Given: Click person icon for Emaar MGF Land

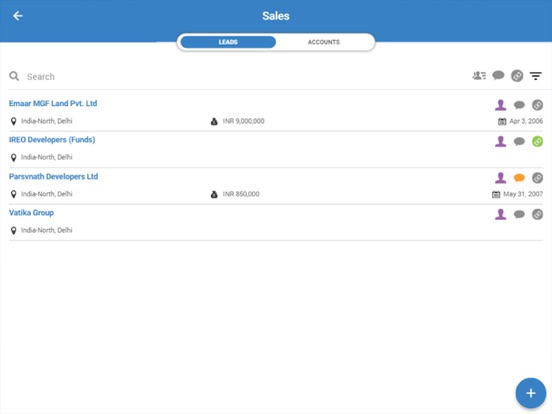Looking at the screenshot, I should pyautogui.click(x=500, y=105).
